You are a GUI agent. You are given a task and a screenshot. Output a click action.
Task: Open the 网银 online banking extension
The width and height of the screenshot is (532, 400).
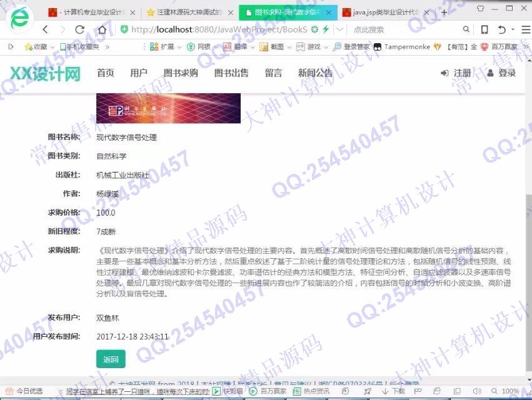199,47
